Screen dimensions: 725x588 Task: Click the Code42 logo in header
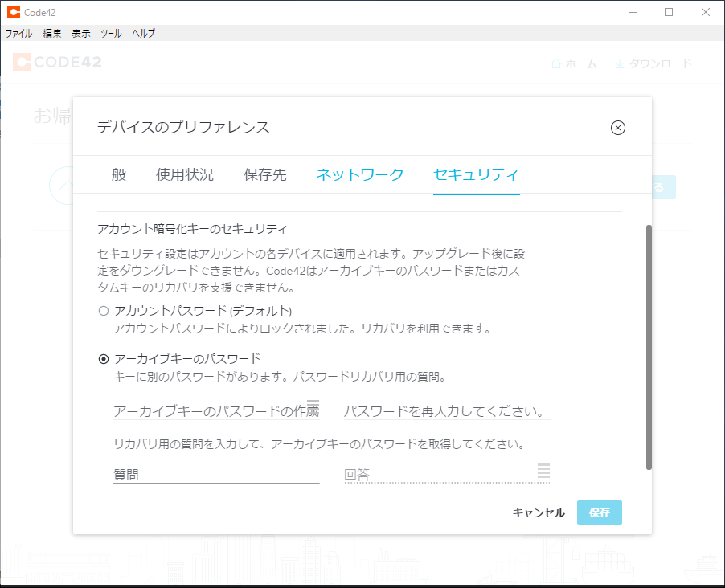point(57,62)
